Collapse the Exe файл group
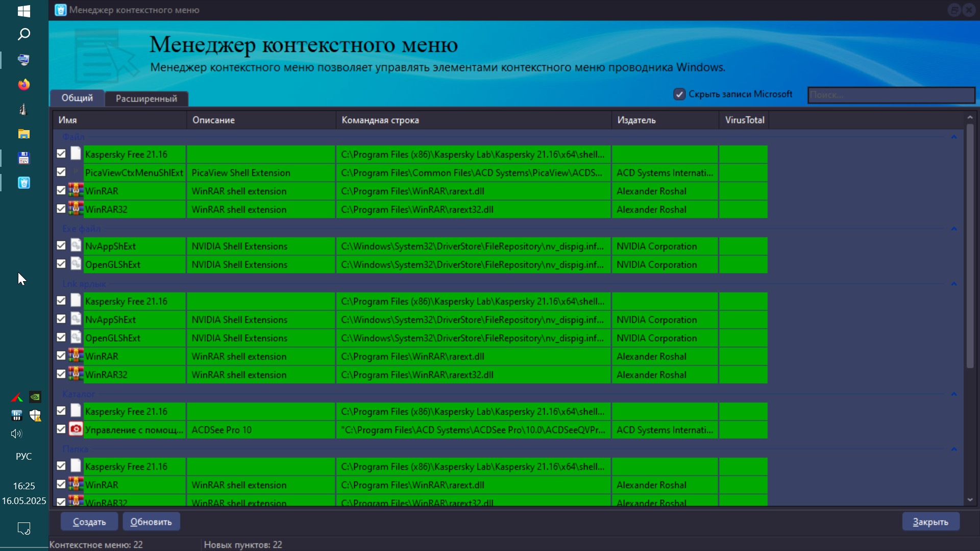 [x=953, y=229]
